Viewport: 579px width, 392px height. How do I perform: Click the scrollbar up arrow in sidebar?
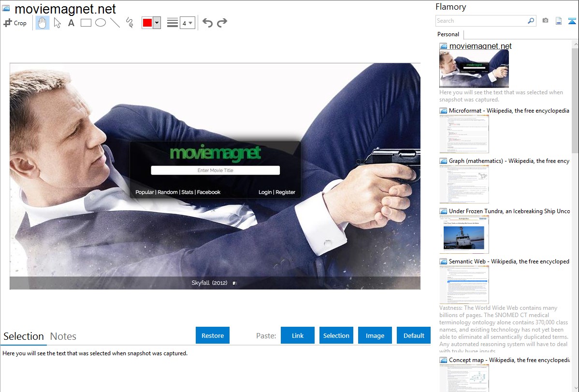(x=575, y=44)
